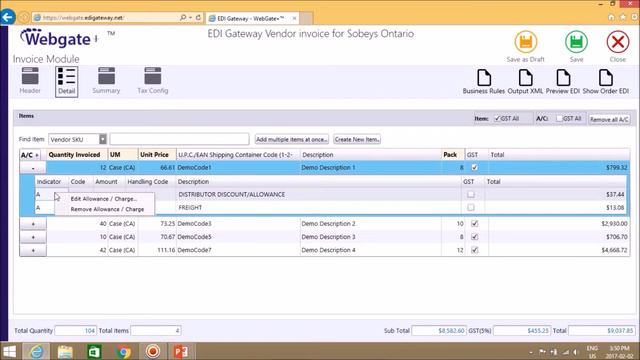Click the taskbar clock showing 3:50 PM
Image resolution: width=640 pixels, height=360 pixels.
click(x=619, y=352)
